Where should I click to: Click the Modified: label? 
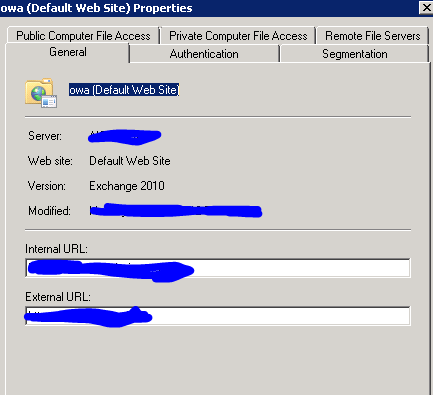click(x=49, y=211)
